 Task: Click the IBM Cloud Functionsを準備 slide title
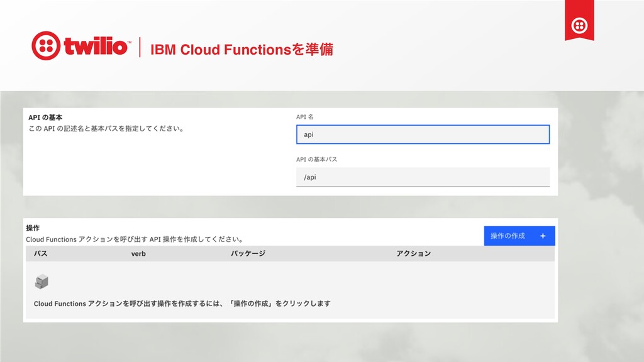click(241, 49)
